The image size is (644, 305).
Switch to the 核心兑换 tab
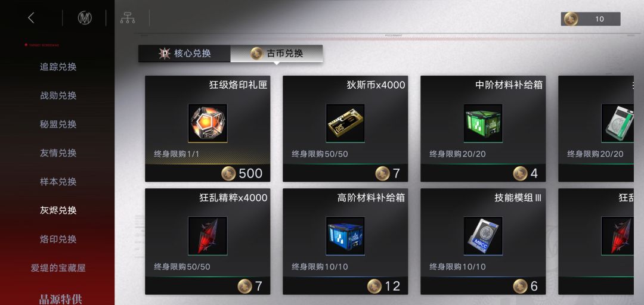pos(184,54)
